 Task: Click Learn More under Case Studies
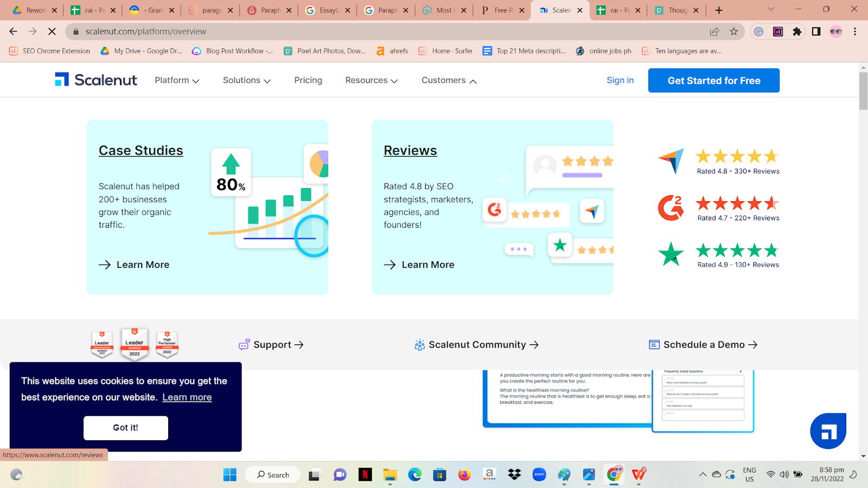134,265
